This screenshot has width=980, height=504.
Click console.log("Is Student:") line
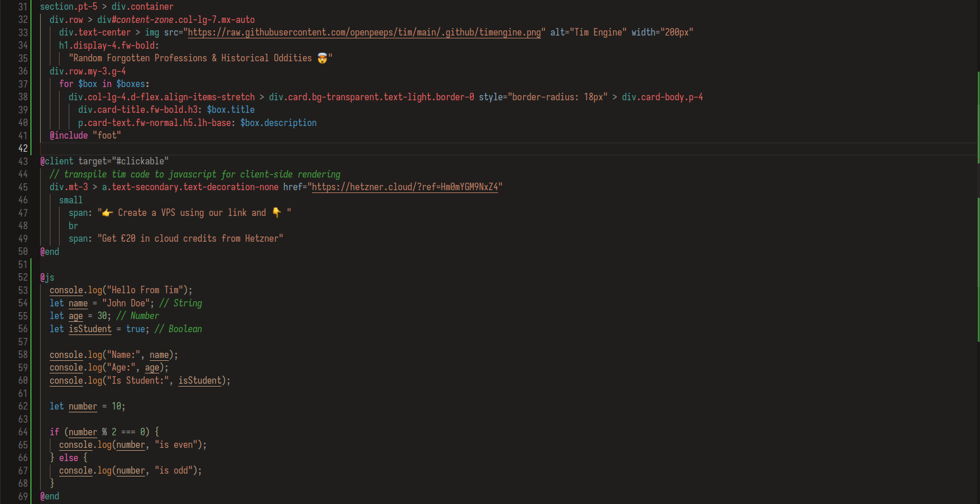140,381
